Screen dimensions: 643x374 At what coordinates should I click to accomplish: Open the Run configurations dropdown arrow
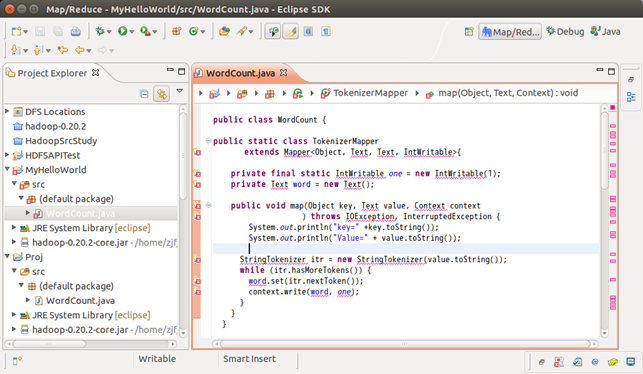[132, 32]
